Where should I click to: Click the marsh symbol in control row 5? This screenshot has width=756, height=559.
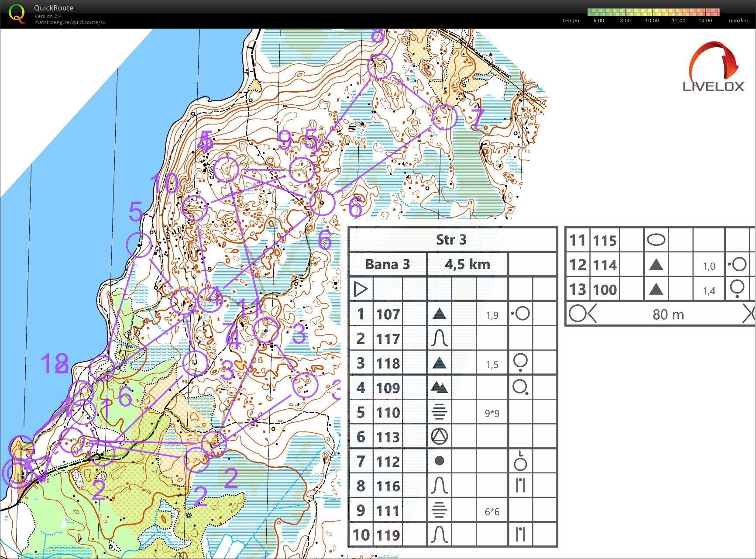[440, 411]
